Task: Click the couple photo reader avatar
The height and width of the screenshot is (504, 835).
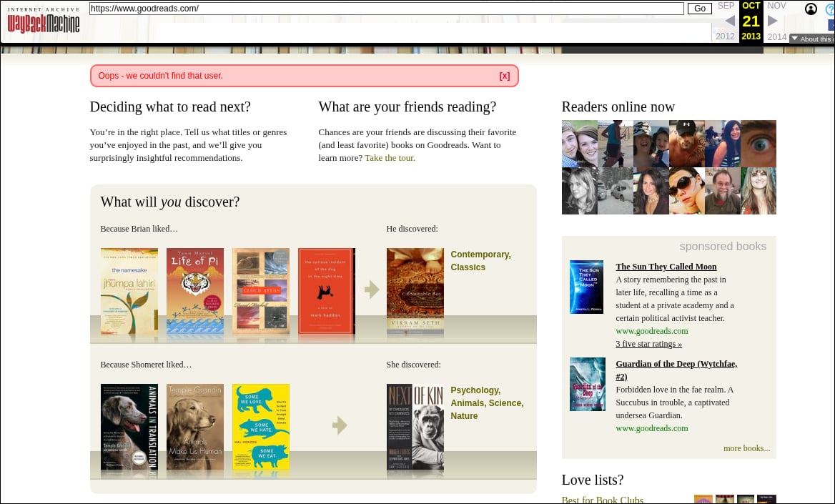Action: point(579,144)
